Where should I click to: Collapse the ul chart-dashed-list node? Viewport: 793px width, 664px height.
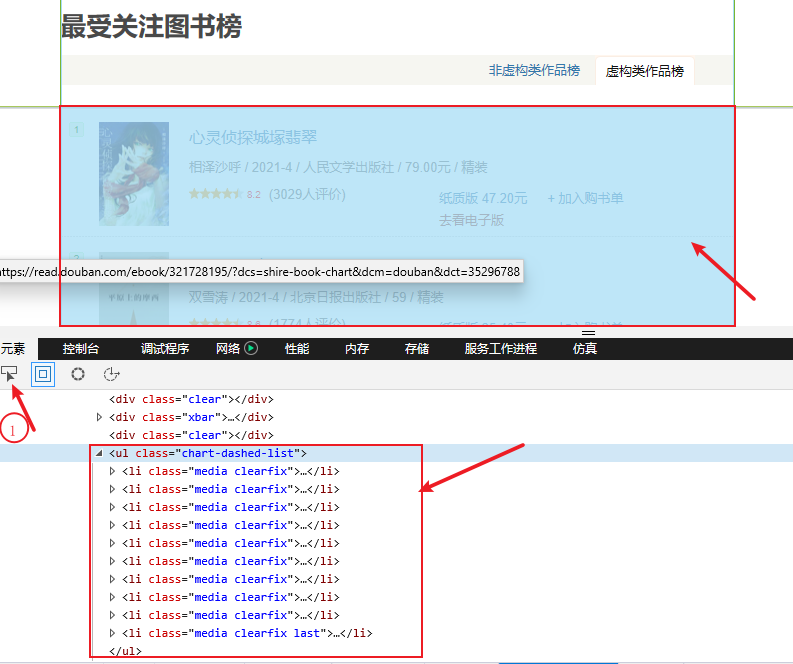99,453
